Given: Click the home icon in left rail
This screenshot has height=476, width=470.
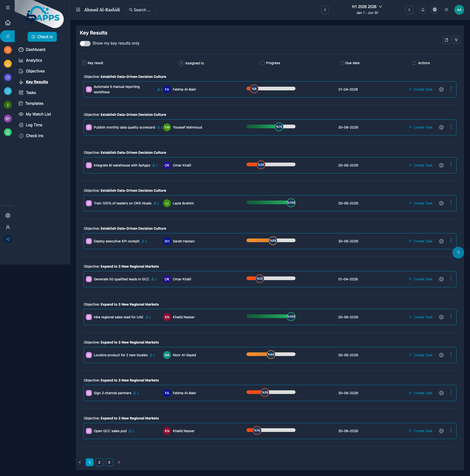Looking at the screenshot, I should [8, 23].
